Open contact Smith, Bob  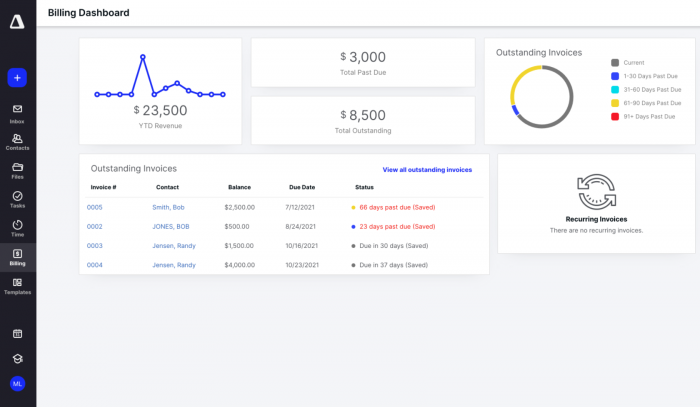click(x=168, y=207)
